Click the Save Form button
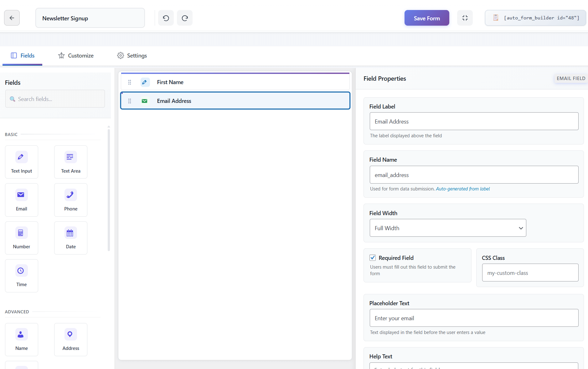The width and height of the screenshot is (588, 369). [426, 18]
